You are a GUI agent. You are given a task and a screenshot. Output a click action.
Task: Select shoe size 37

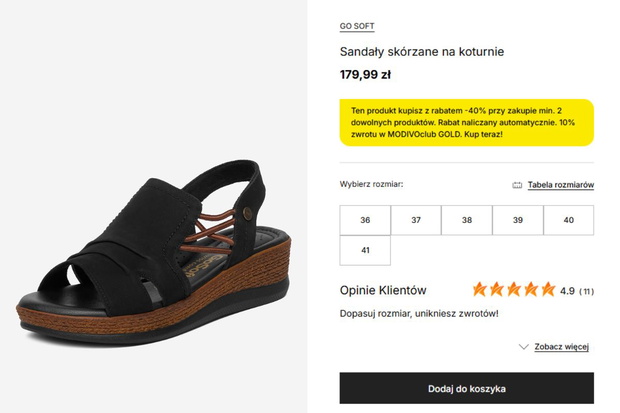416,220
